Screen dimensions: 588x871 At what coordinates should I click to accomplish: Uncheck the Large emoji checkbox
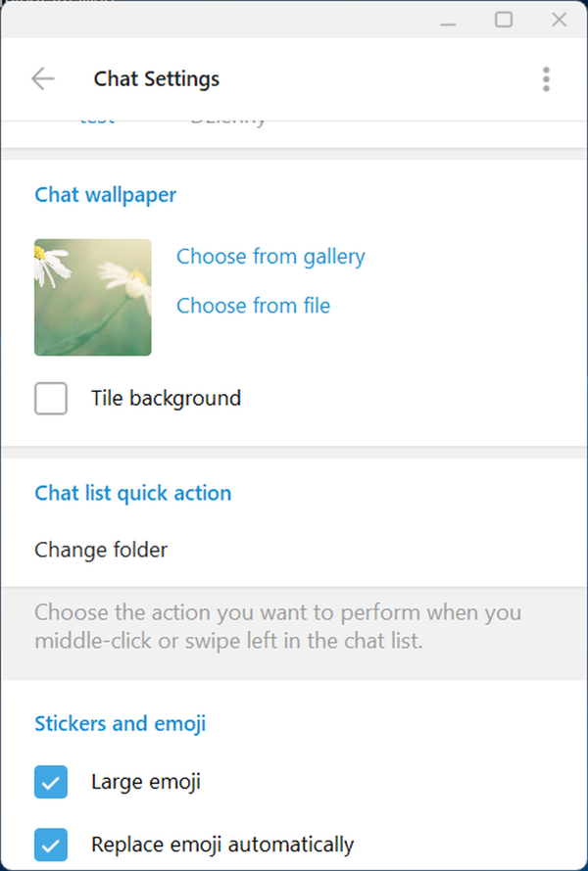[51, 782]
